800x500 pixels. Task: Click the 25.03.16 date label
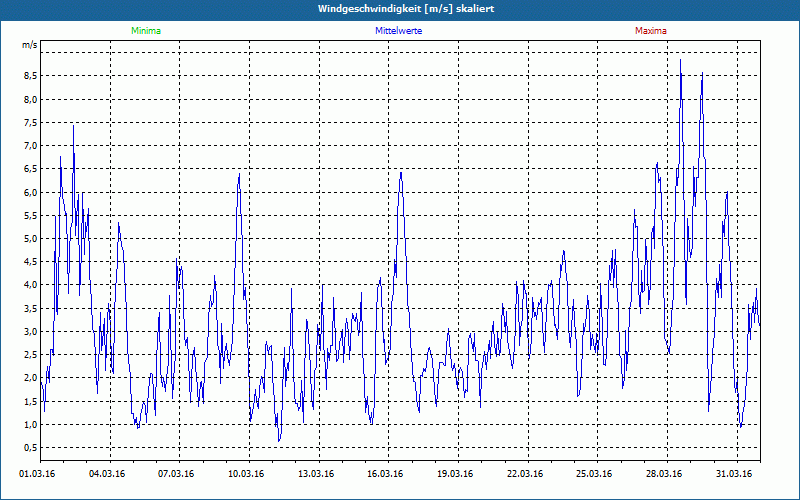(x=594, y=474)
